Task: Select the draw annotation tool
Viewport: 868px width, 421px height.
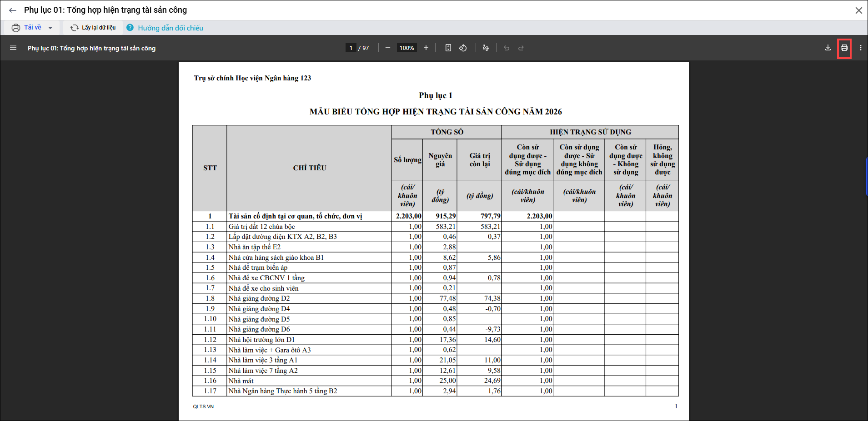Action: (x=486, y=48)
